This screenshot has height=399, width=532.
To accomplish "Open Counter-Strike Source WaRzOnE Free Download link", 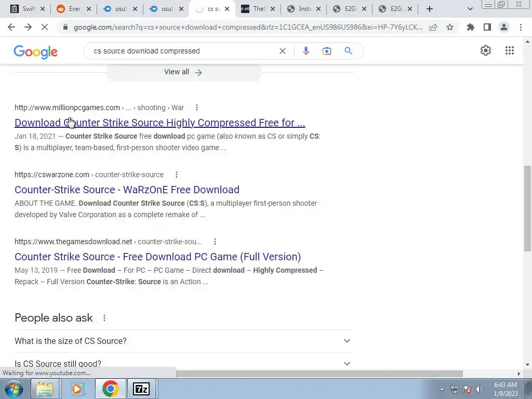I will pyautogui.click(x=127, y=189).
